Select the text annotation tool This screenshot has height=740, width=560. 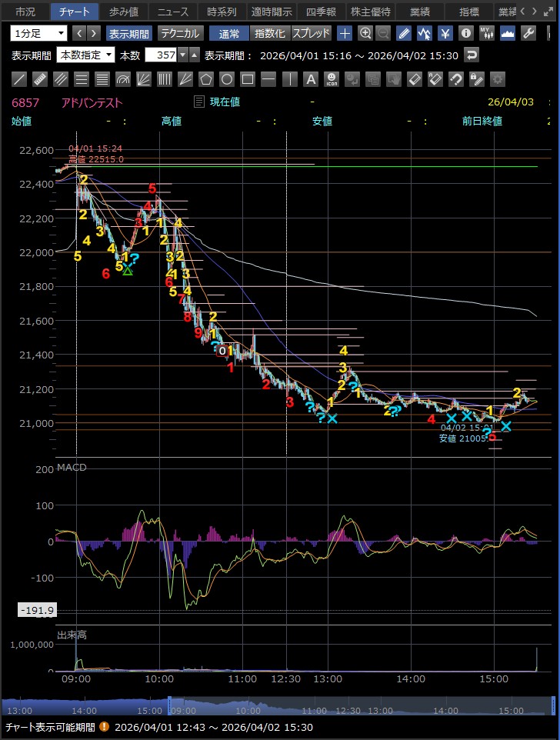(x=310, y=79)
